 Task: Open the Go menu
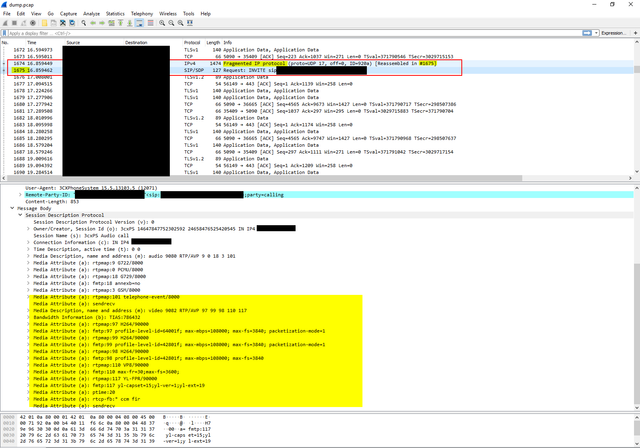pos(51,13)
